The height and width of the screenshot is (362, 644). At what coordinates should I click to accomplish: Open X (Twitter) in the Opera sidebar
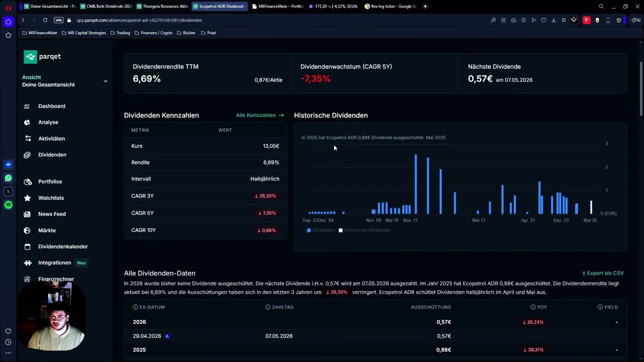pos(8,192)
